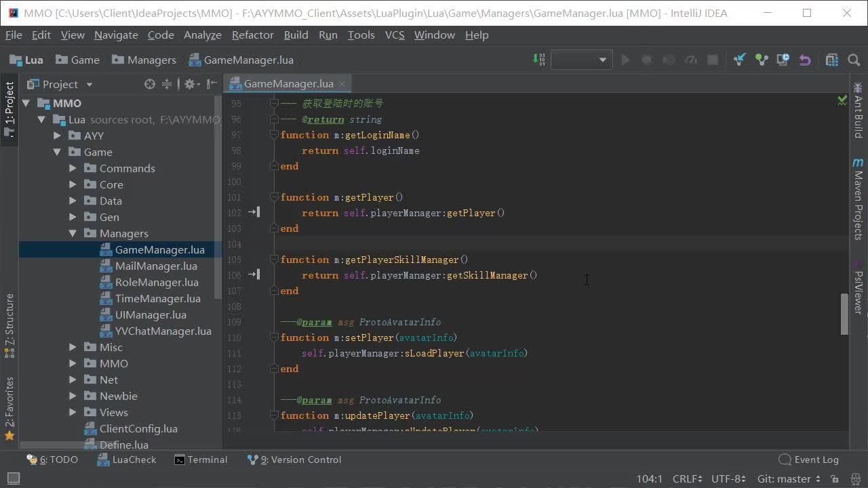The width and height of the screenshot is (868, 488).
Task: Click the scroll-from-source target icon
Action: click(150, 84)
